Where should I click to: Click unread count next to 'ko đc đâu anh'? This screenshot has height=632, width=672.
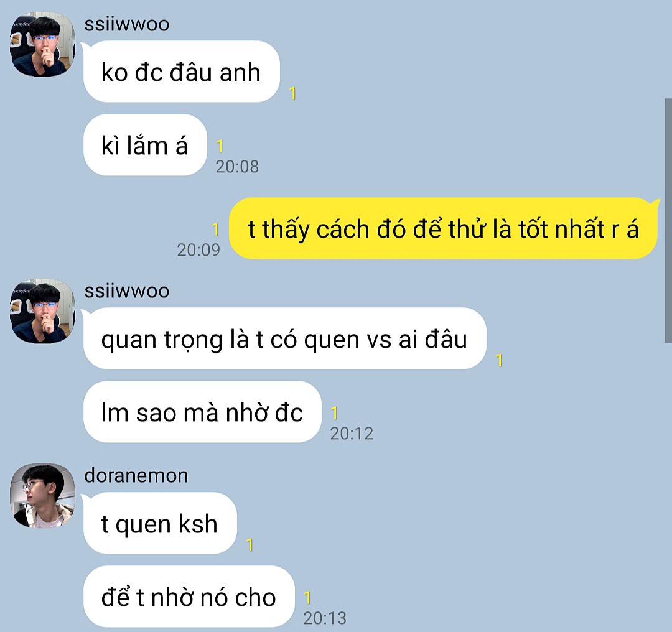292,93
